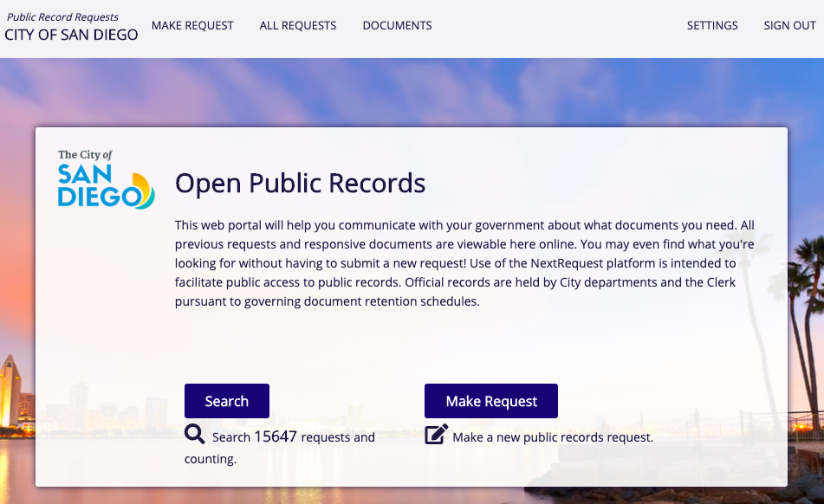This screenshot has width=824, height=504.
Task: Click the pencil edit icon
Action: [436, 435]
